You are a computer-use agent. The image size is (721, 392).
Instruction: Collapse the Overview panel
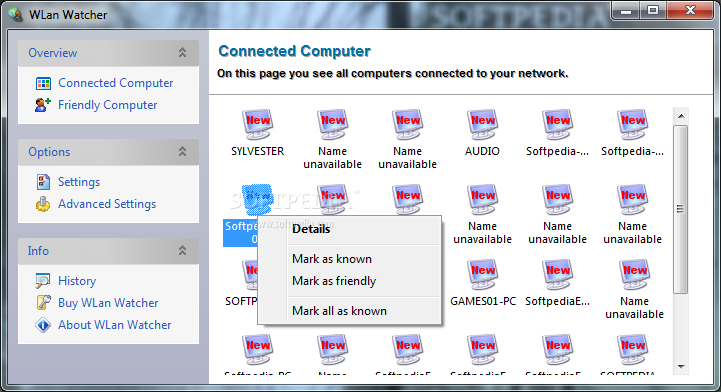tap(183, 52)
